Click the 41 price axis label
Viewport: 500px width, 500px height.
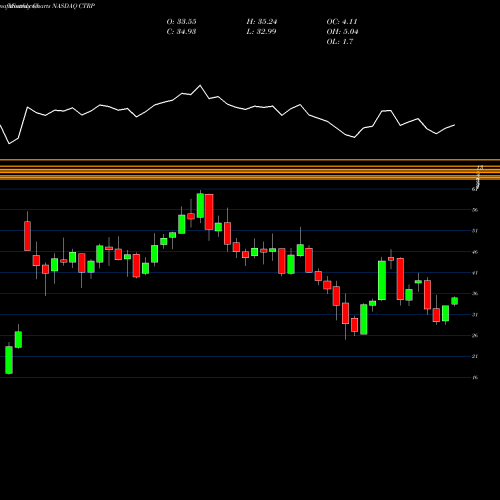coord(475,273)
